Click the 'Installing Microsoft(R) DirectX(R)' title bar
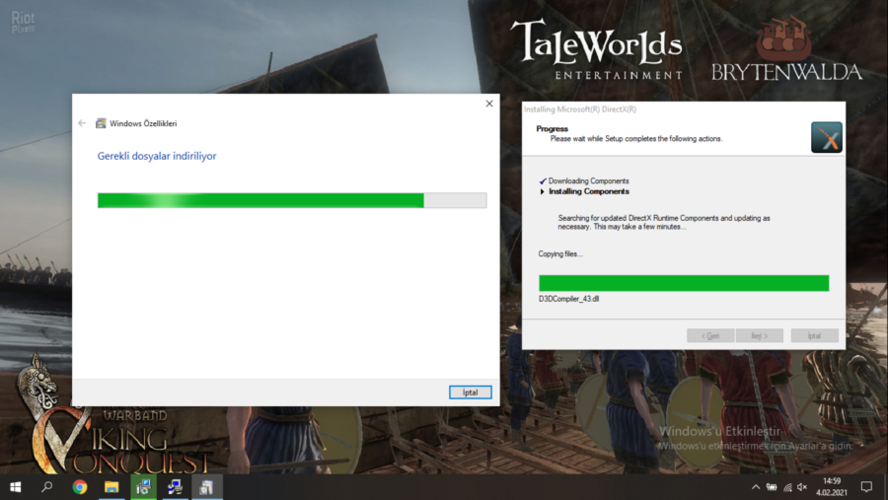 (684, 109)
